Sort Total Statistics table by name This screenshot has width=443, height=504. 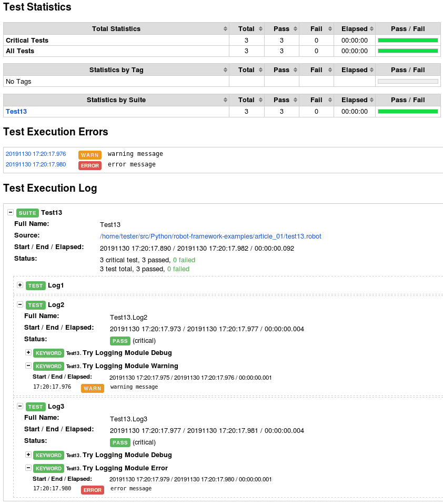coord(225,29)
